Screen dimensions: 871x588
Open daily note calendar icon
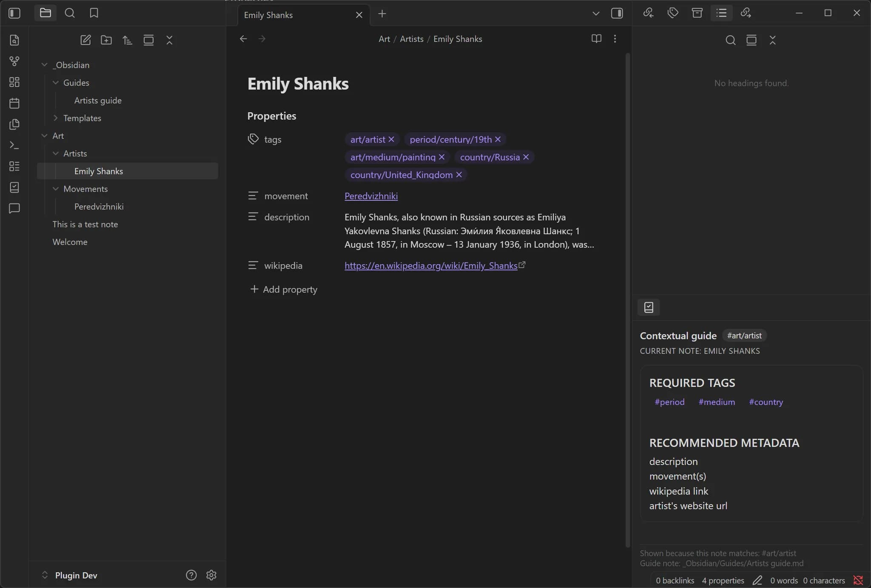(14, 103)
